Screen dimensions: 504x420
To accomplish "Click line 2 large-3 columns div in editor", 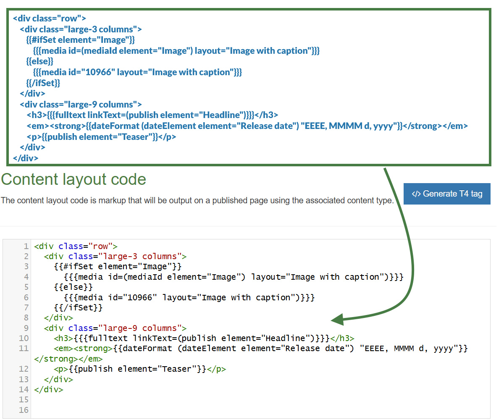I will (x=115, y=256).
